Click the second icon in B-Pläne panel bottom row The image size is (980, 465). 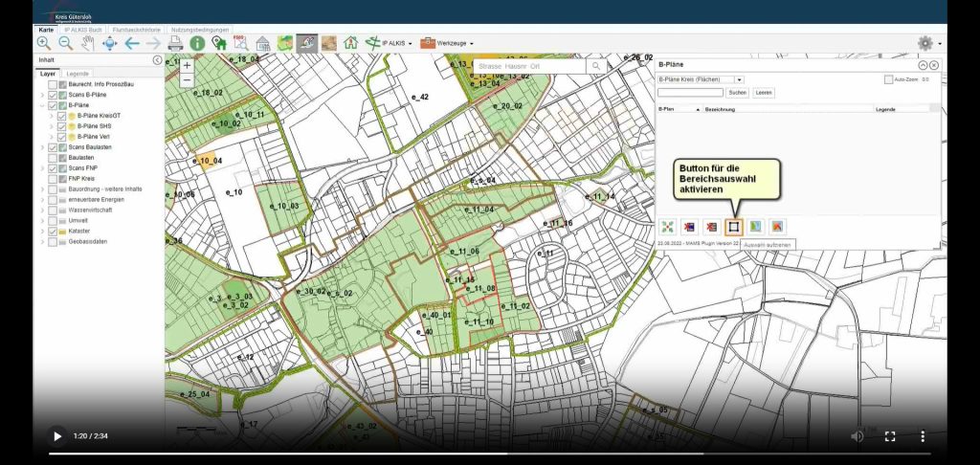[x=689, y=226]
